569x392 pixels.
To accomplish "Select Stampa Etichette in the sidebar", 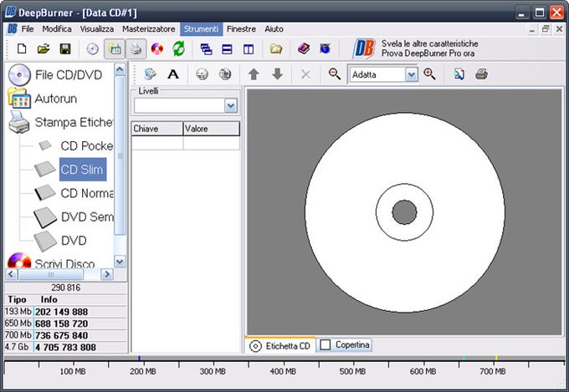I will [x=61, y=122].
